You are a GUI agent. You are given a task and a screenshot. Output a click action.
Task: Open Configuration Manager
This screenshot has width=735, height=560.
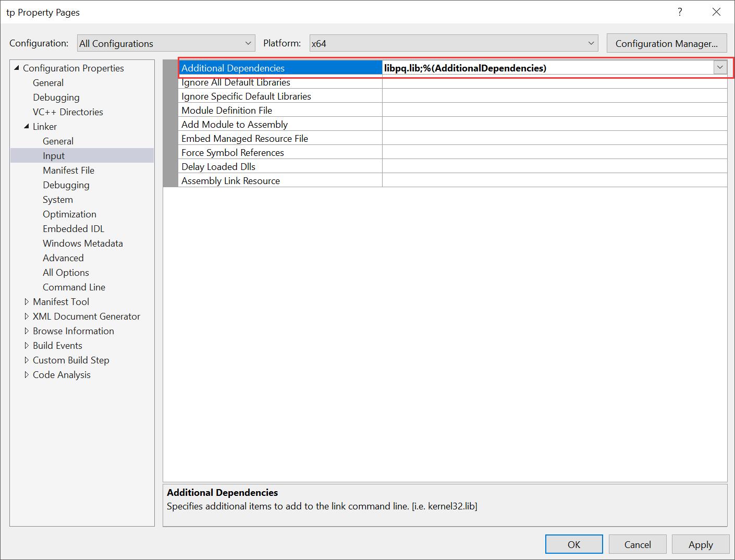667,43
